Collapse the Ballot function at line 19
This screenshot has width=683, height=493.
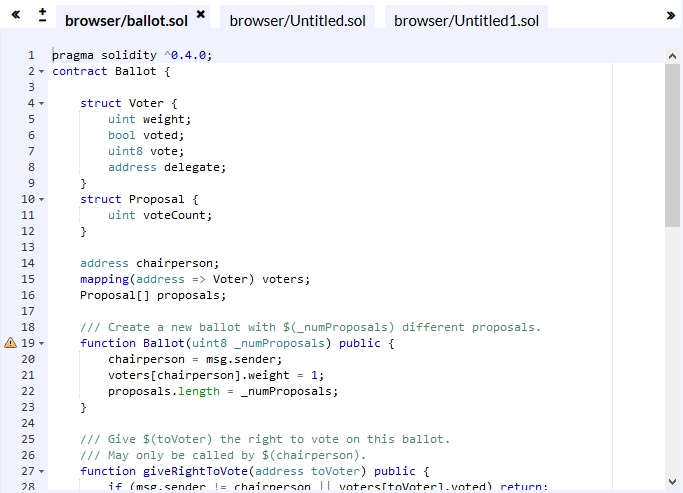coord(41,344)
